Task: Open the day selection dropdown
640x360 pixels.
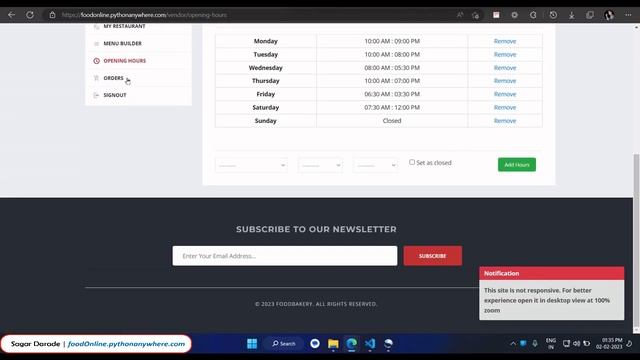Action: [x=251, y=165]
